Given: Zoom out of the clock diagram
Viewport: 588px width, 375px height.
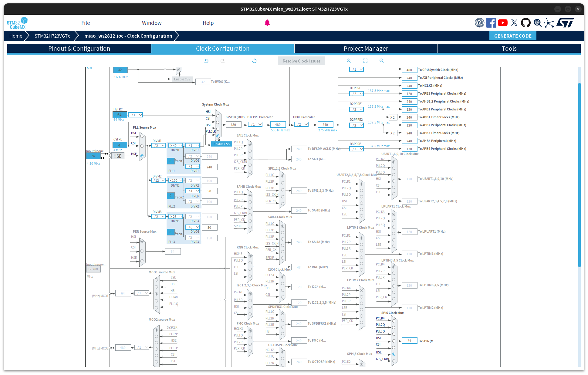Looking at the screenshot, I should [x=382, y=61].
